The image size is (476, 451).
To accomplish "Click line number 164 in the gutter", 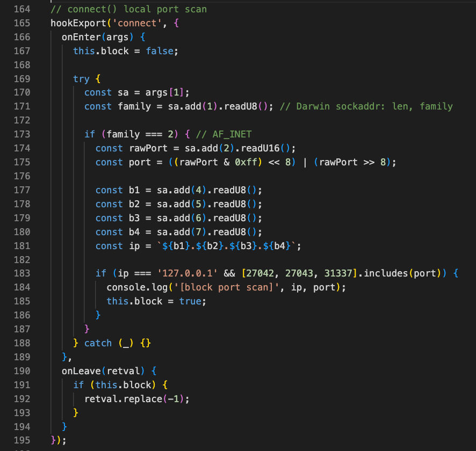I will pos(22,9).
